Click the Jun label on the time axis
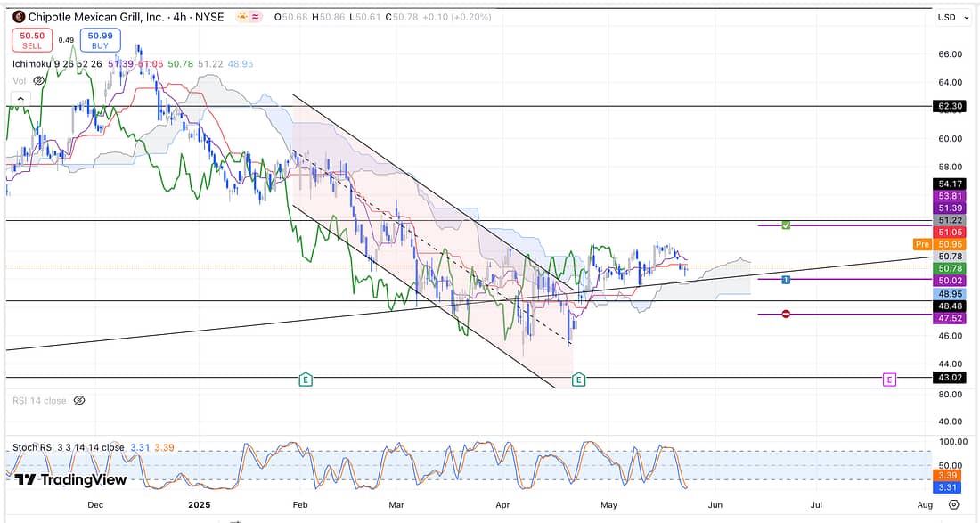The width and height of the screenshot is (980, 523). [715, 504]
